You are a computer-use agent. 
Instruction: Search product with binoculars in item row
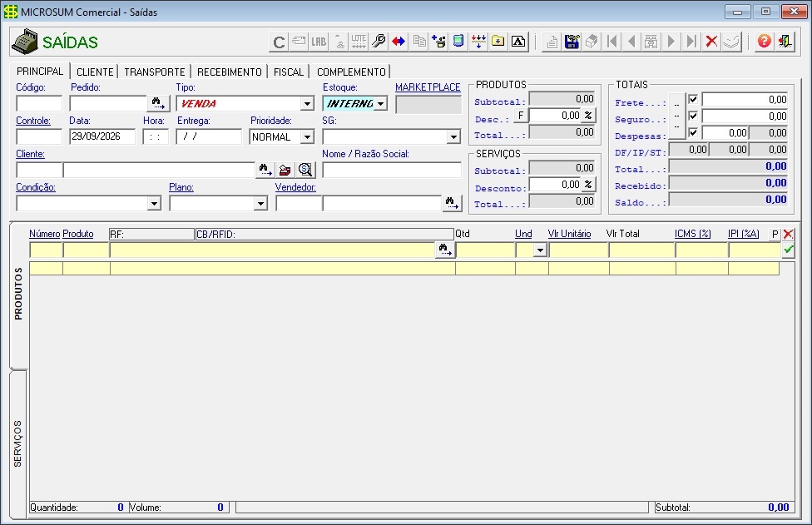[445, 250]
